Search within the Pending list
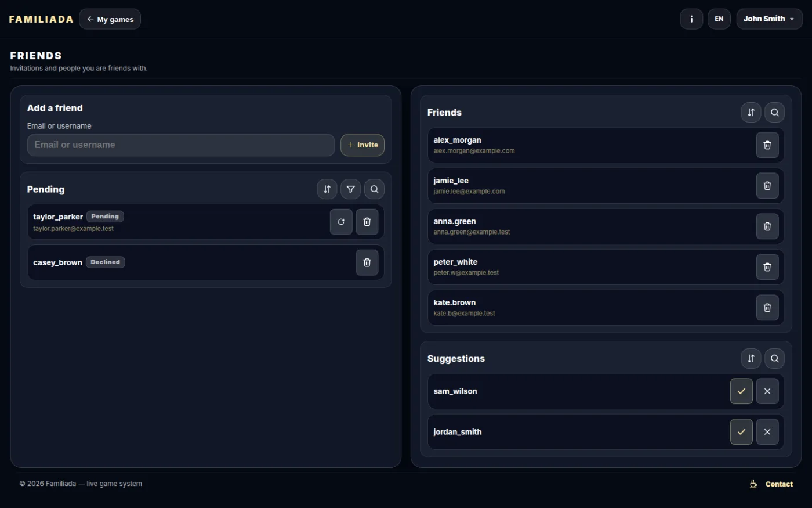The width and height of the screenshot is (812, 508). coord(375,189)
